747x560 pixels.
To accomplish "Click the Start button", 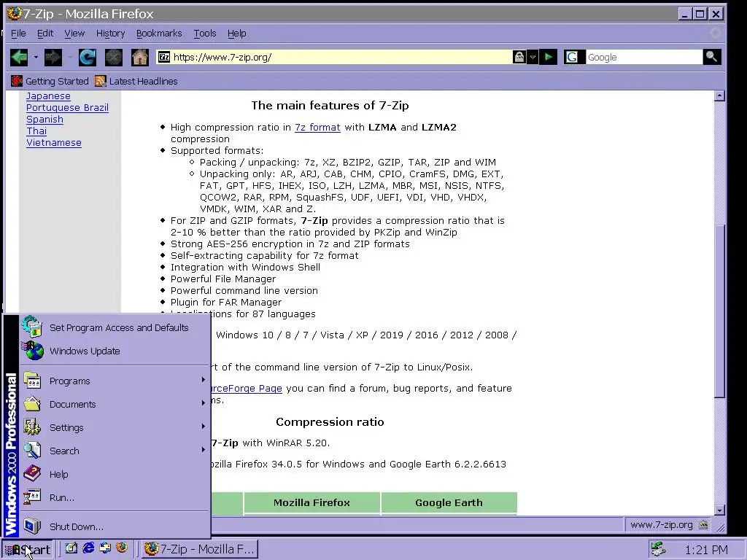I will point(28,549).
